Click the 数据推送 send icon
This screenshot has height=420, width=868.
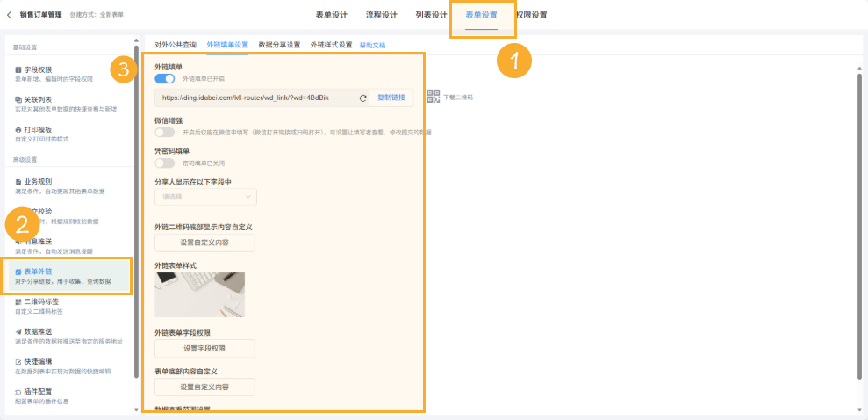click(18, 332)
